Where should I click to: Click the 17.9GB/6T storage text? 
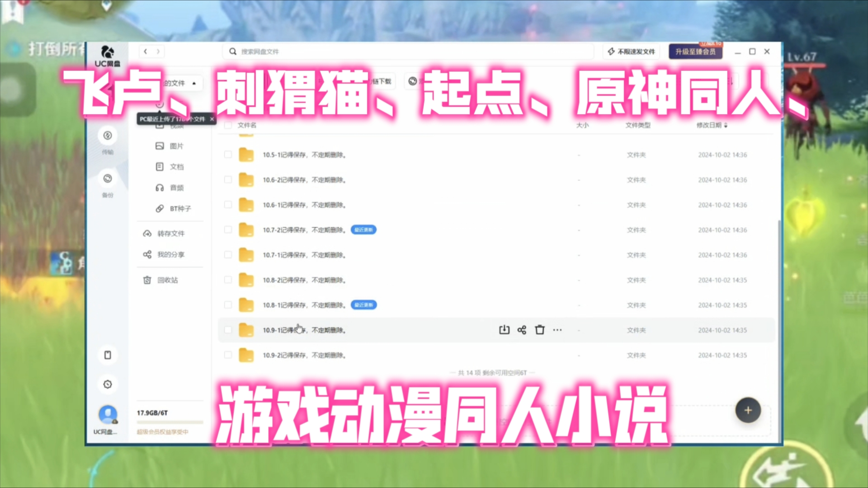coord(152,413)
